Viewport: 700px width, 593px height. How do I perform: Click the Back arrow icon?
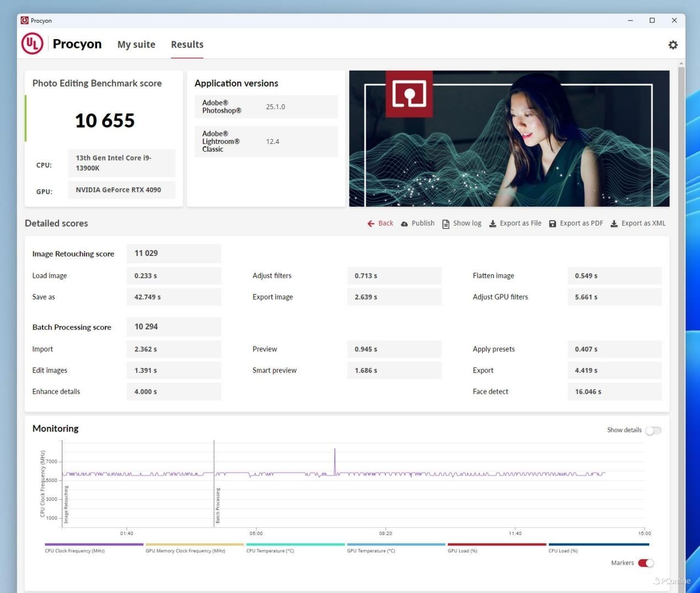pos(371,223)
